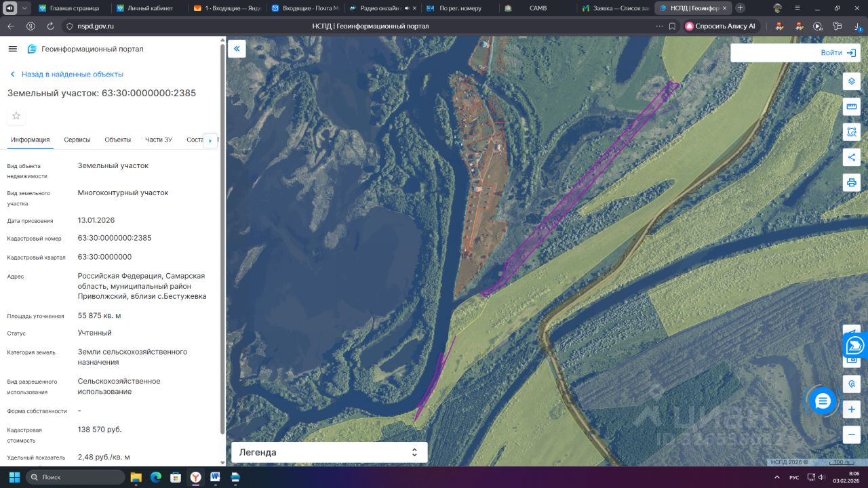Click the РУС language indicator

tap(794, 477)
